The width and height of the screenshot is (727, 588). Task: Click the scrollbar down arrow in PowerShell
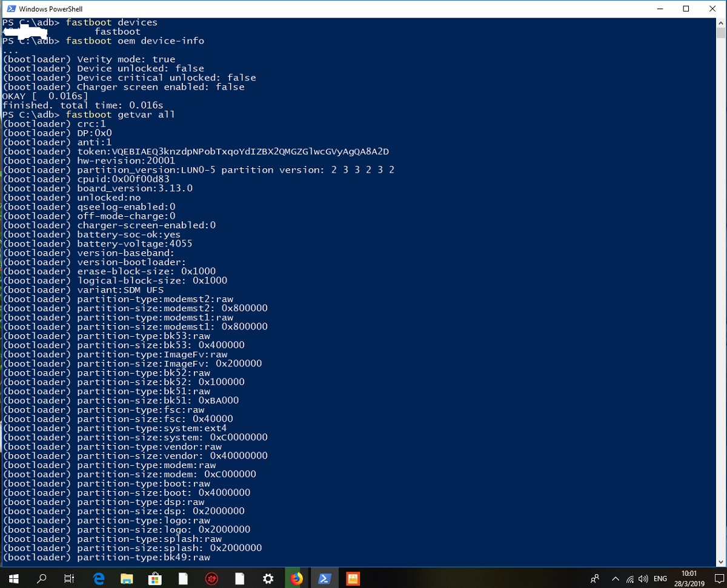[721, 563]
